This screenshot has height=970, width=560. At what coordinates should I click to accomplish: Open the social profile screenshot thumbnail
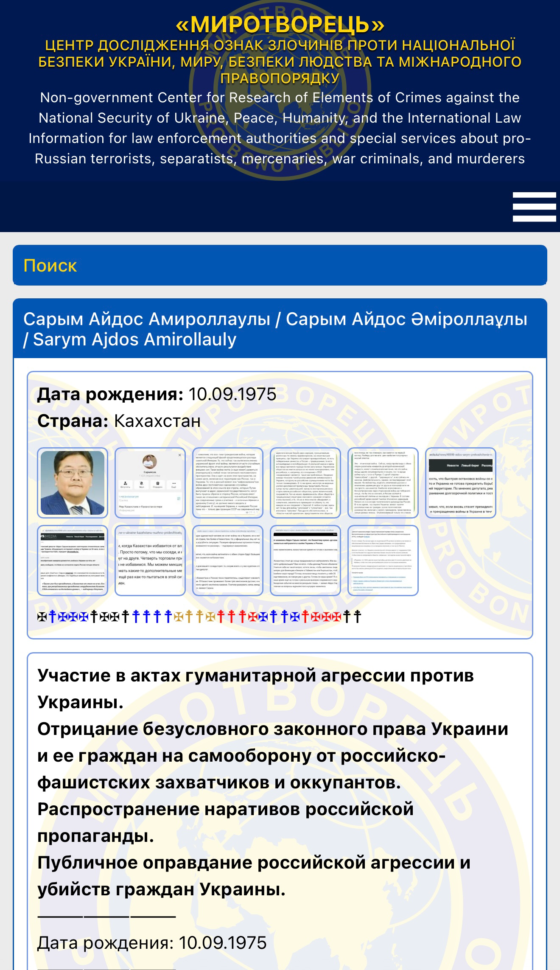click(x=150, y=483)
